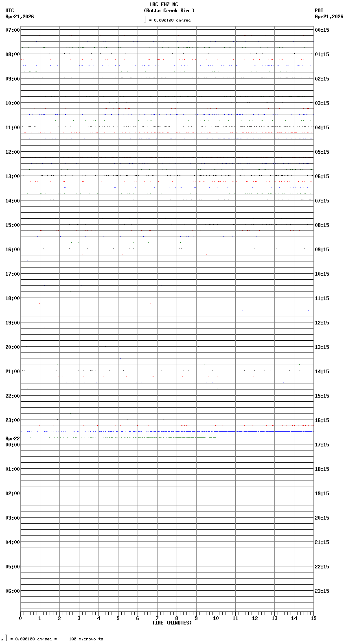
Task: Click the '21:00' UTC time label
Action: tap(13, 372)
